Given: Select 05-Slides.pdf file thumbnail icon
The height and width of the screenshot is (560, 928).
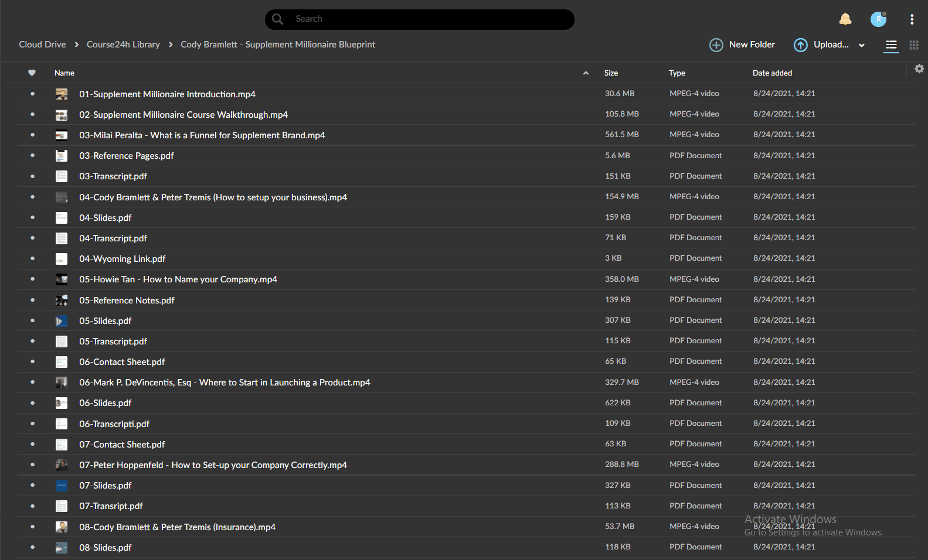Looking at the screenshot, I should (x=62, y=321).
